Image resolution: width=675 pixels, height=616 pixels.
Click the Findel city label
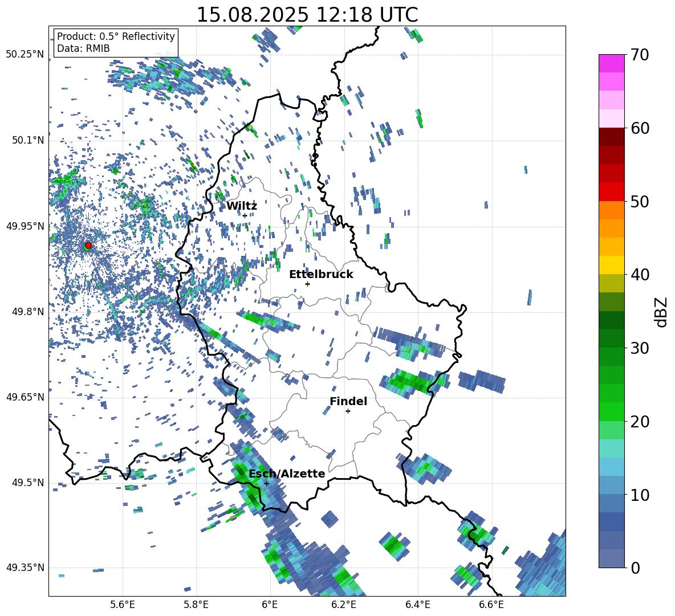[348, 401]
